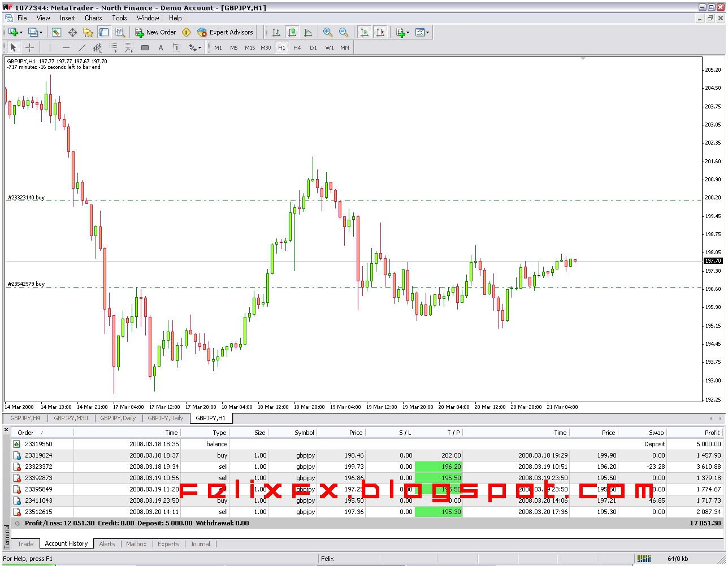Image resolution: width=728 pixels, height=566 pixels.
Task: Open the chart Templates dropdown
Action: (x=427, y=32)
